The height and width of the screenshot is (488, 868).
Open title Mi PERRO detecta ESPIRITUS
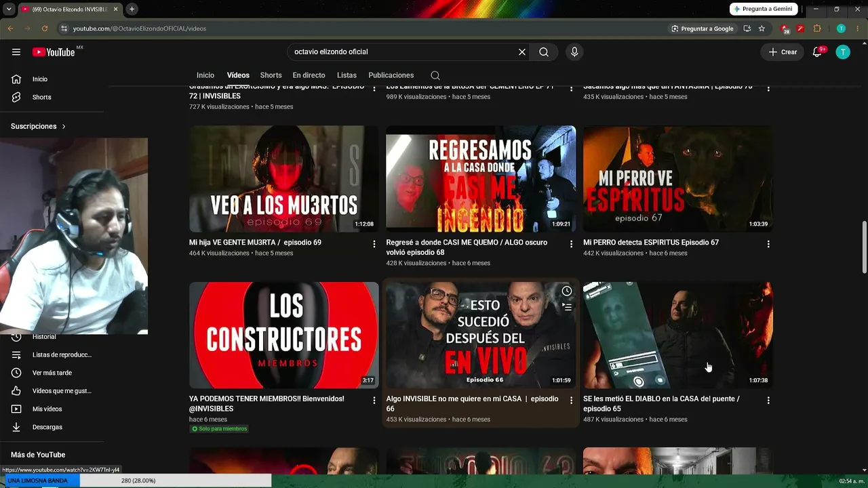pos(651,243)
